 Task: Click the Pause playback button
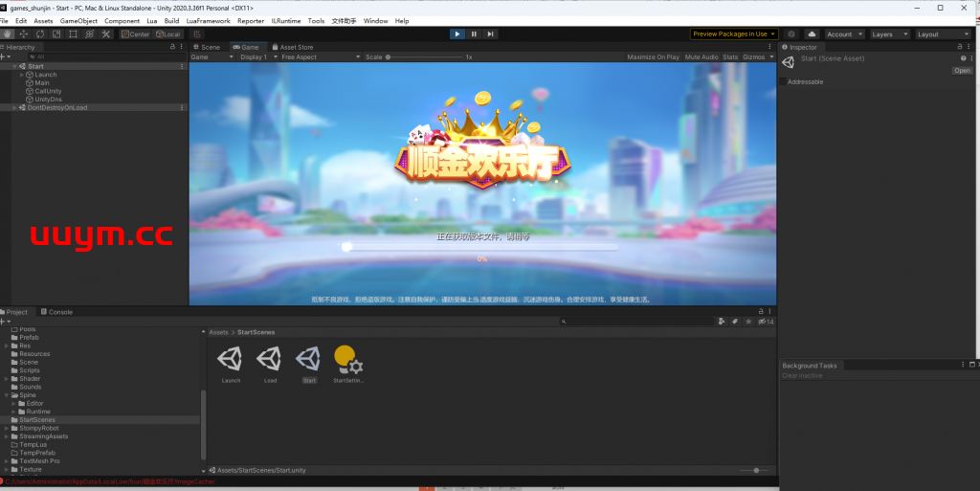coord(474,34)
